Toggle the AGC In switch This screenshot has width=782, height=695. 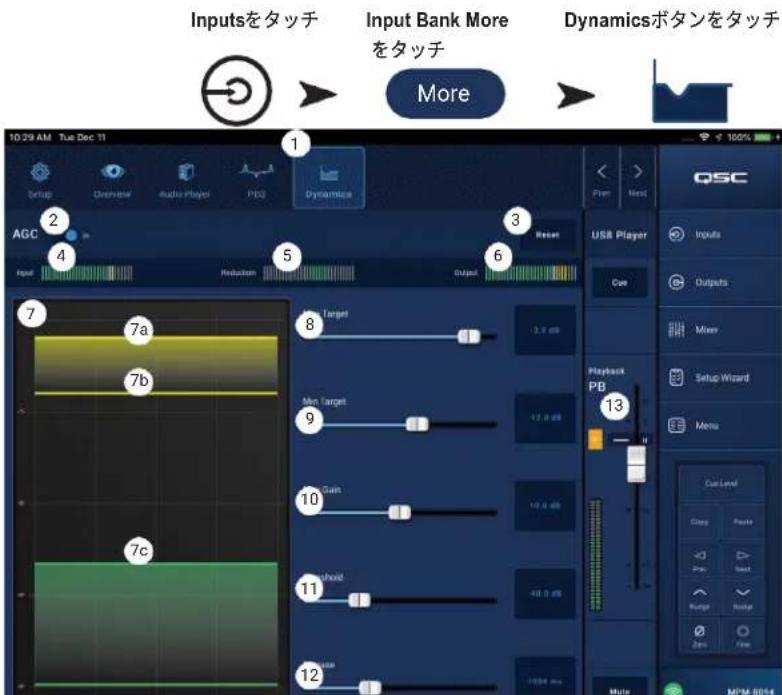point(72,235)
